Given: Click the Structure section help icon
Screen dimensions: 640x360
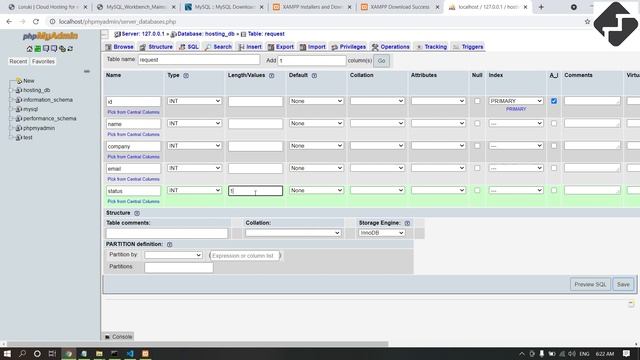Looking at the screenshot, I should tap(137, 213).
